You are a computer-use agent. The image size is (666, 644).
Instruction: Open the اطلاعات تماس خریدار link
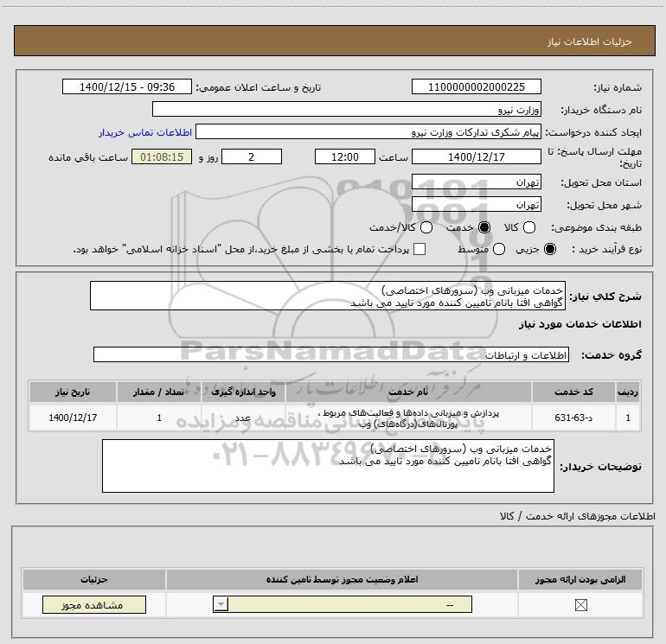coord(145,132)
